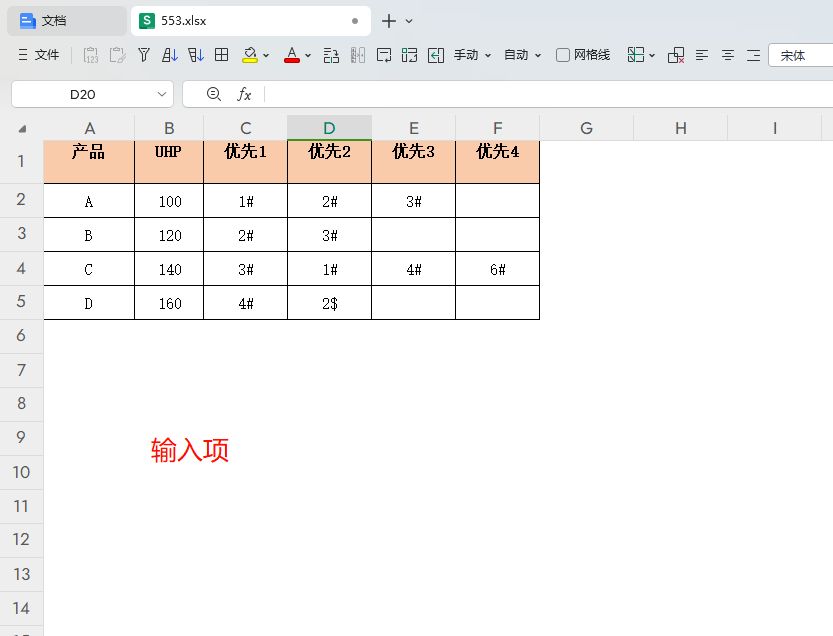Apply the red font color A
Screen dimensions: 833x636
(x=292, y=55)
